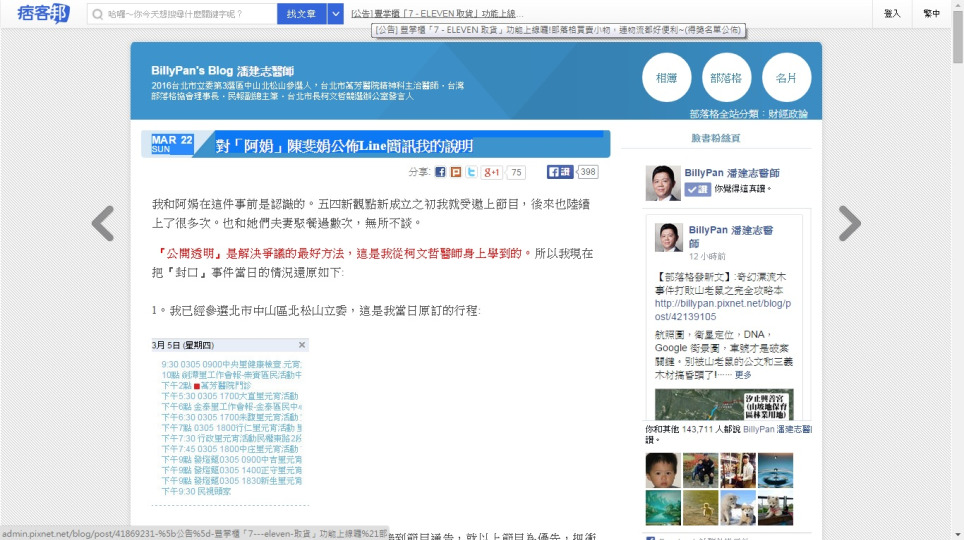The image size is (964, 540).
Task: Click the Google +1 button
Action: click(492, 172)
